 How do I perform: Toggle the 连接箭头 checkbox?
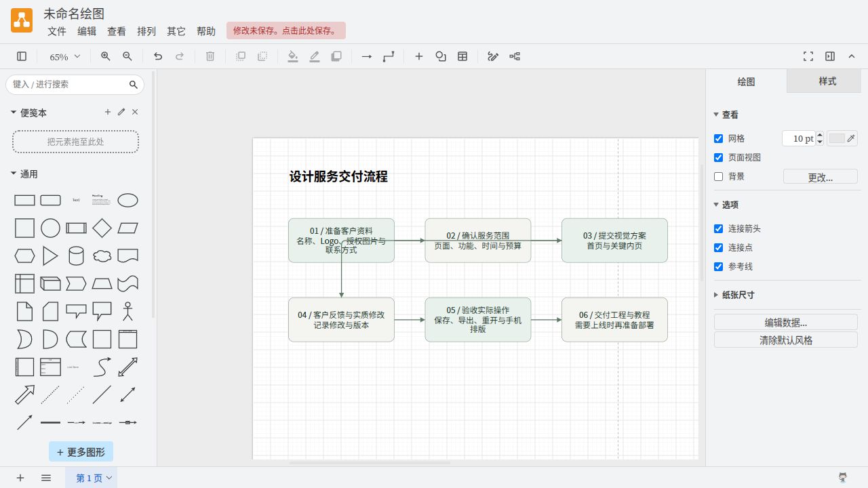[719, 229]
